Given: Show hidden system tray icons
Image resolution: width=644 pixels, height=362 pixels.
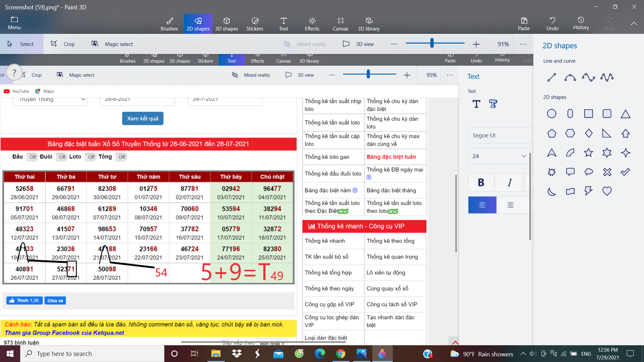Looking at the screenshot, I should pos(523,354).
